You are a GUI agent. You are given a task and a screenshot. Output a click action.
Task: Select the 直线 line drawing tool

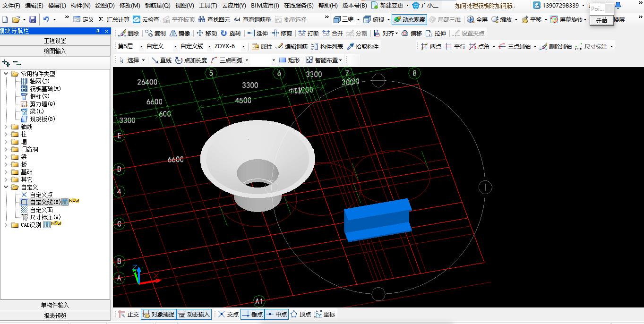point(162,60)
